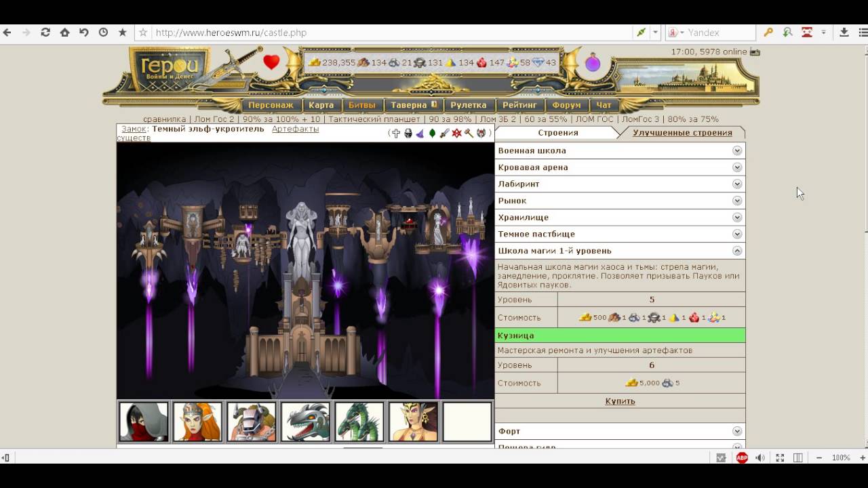Click the diamonds resource icon in header
Screen dimensions: 868x488
tap(538, 62)
